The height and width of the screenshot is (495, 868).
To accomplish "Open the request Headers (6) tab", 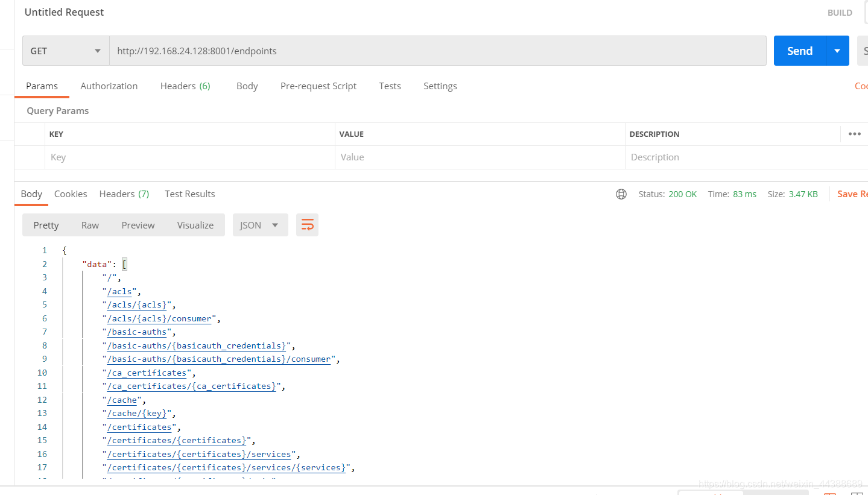I will (185, 86).
